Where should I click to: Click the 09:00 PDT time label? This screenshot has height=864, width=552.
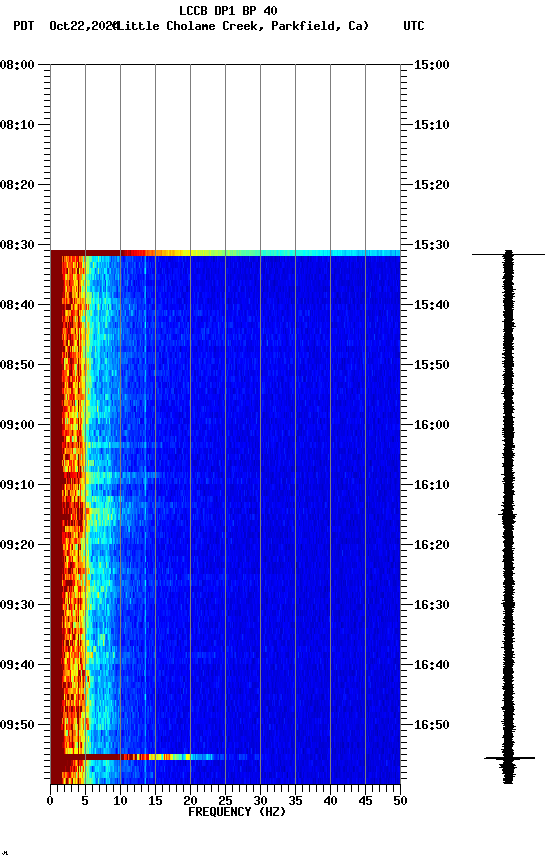click(17, 425)
